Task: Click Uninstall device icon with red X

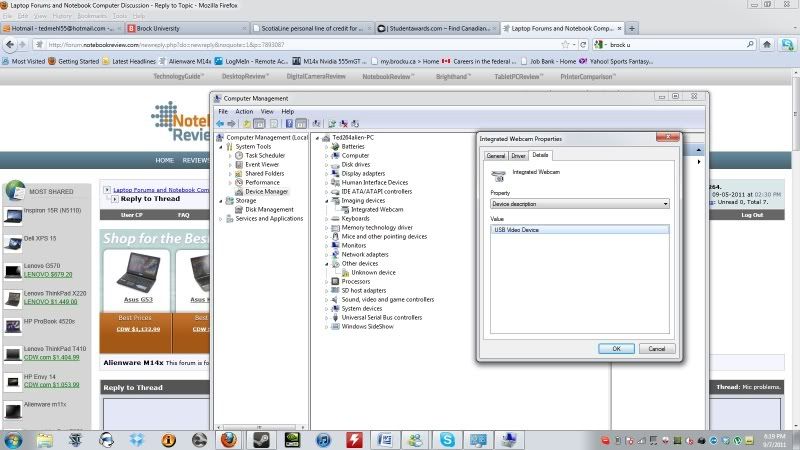Action: click(343, 123)
